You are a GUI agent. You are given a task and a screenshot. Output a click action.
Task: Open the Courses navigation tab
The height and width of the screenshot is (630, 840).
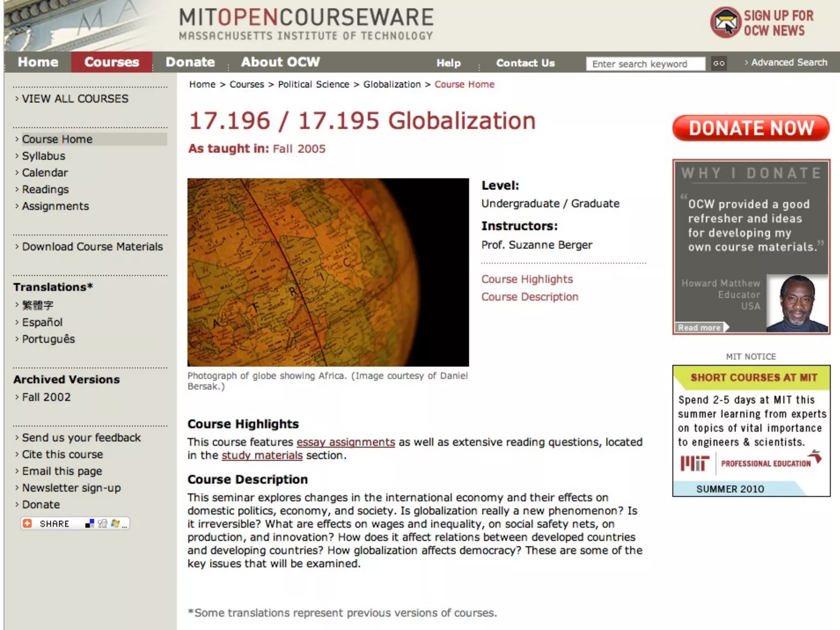[112, 62]
